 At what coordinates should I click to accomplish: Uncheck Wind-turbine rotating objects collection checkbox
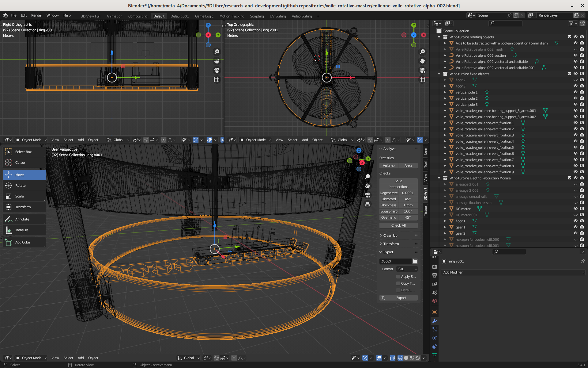pos(570,37)
